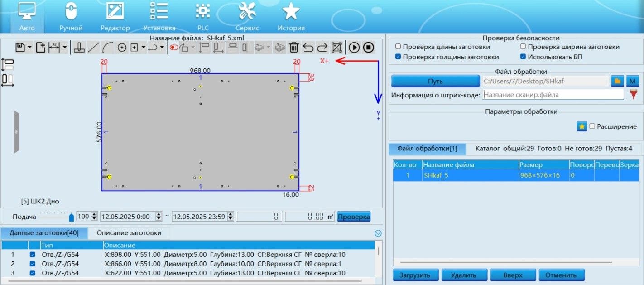Screen dimensions: 644x285
Task: Switch to Описание заготовки tab
Action: coord(129,233)
